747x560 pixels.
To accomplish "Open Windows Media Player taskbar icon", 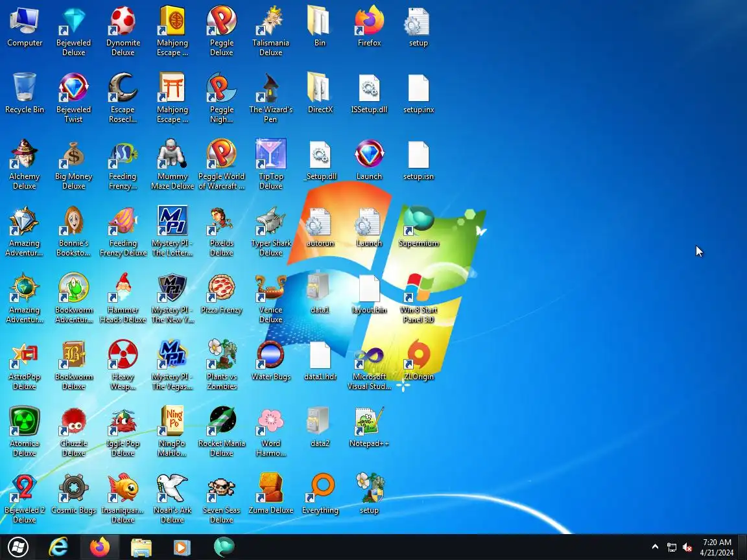I will point(181,547).
